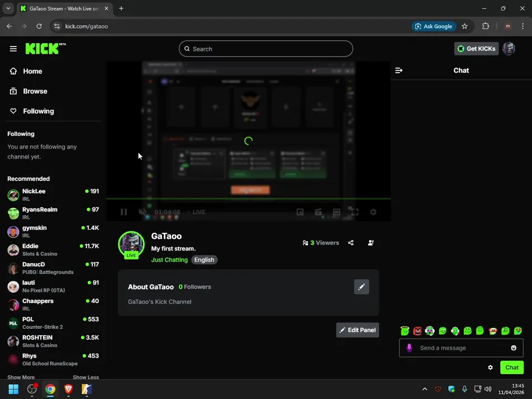Pause the stream video
532x399 pixels.
click(124, 212)
